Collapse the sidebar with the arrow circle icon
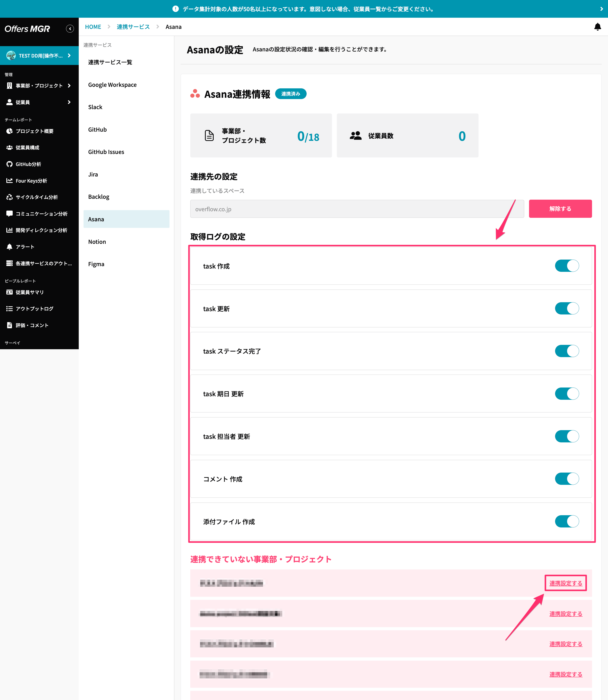Image resolution: width=608 pixels, height=700 pixels. pyautogui.click(x=70, y=29)
